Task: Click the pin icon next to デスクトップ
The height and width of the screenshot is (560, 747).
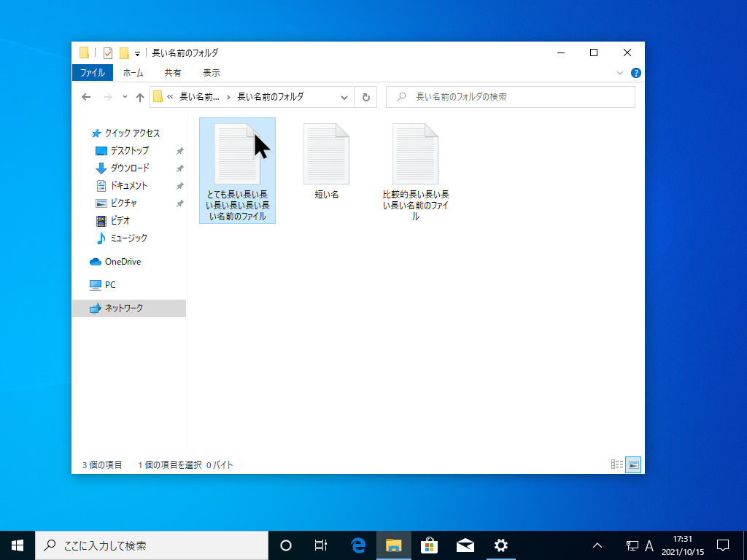Action: [179, 151]
